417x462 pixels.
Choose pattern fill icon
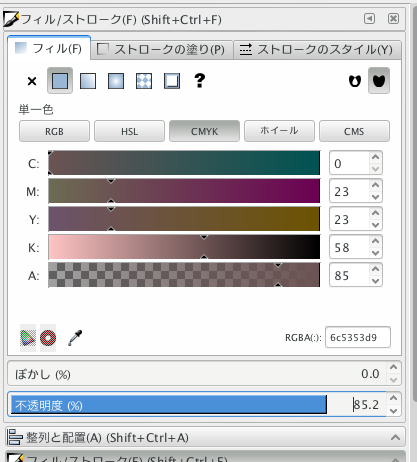click(x=144, y=81)
